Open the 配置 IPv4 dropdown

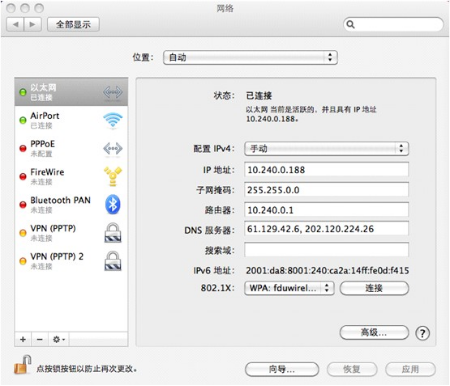click(x=326, y=149)
